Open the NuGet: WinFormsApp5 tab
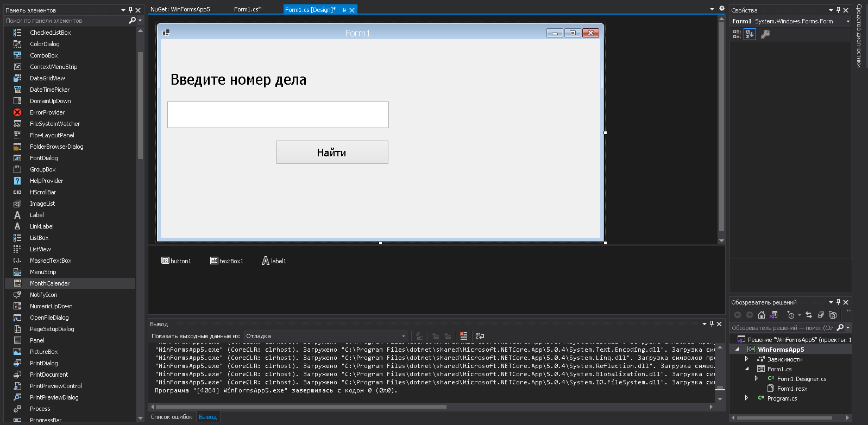868x425 pixels. pos(180,9)
